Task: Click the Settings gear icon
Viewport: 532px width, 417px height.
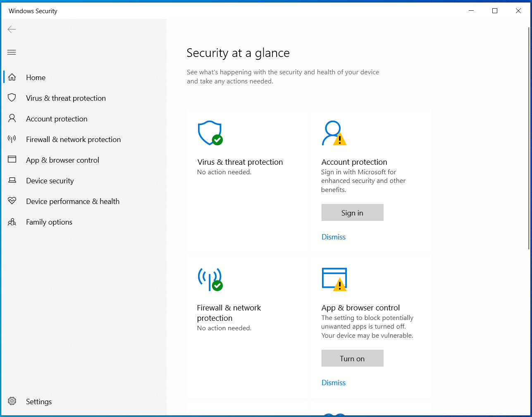Action: coord(12,401)
